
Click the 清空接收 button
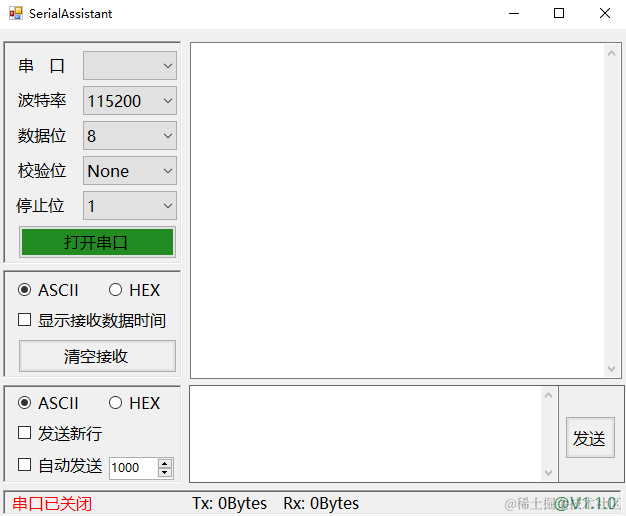97,356
